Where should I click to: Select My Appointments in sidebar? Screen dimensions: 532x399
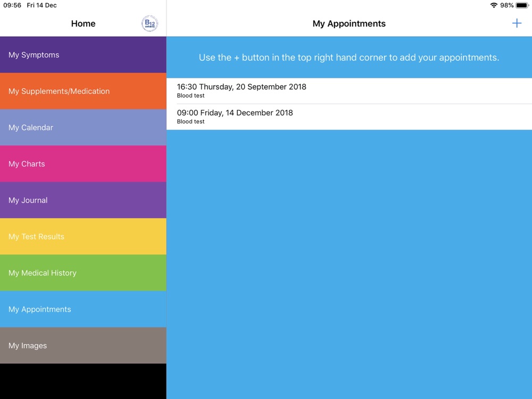[83, 309]
